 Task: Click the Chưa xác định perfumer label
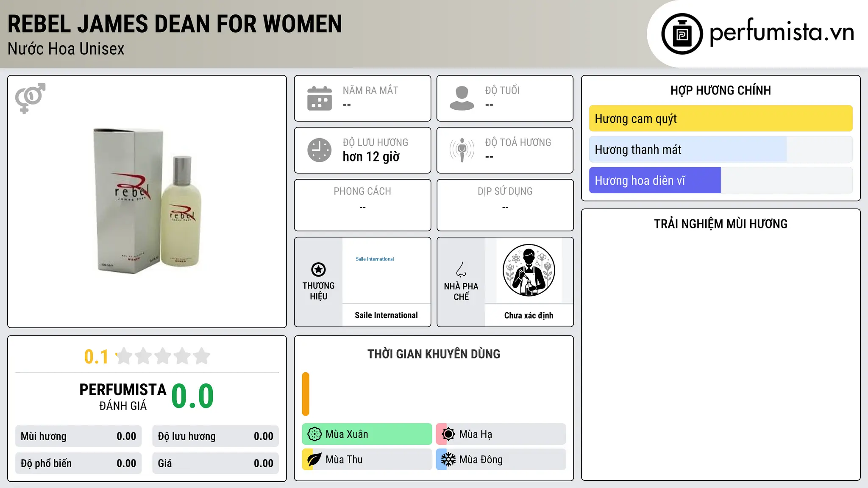[529, 315]
